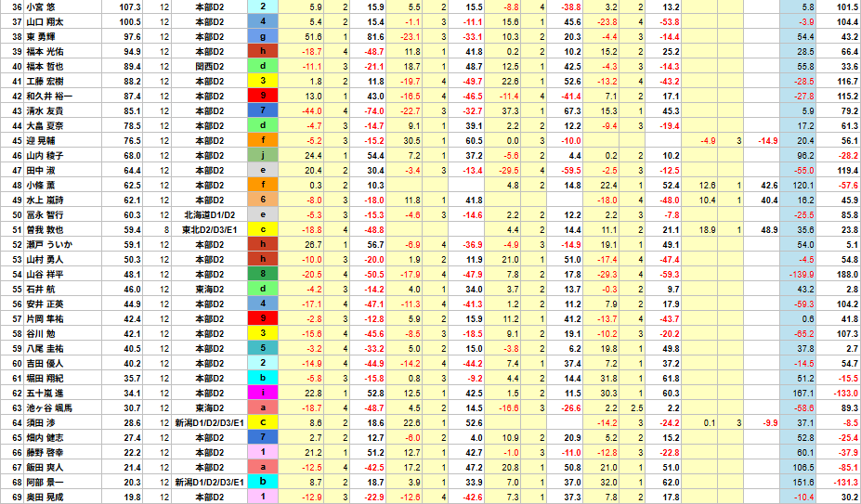Image resolution: width=861 pixels, height=504 pixels.
Task: Select the name 瀬戸 ういか
Action: pyautogui.click(x=49, y=245)
